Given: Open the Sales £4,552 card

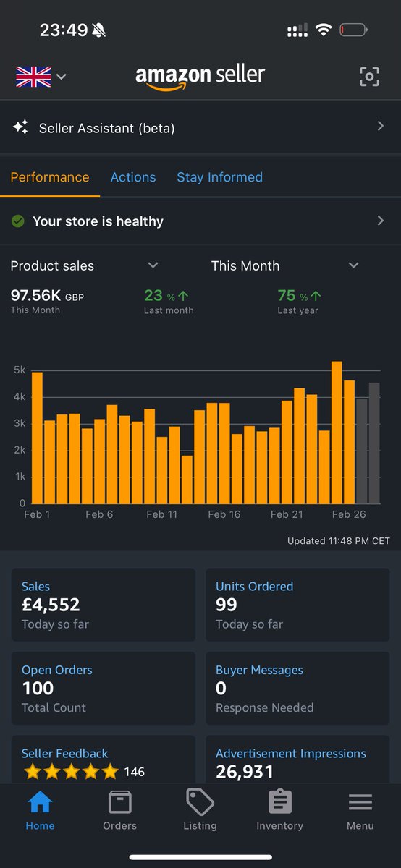Looking at the screenshot, I should 103,605.
